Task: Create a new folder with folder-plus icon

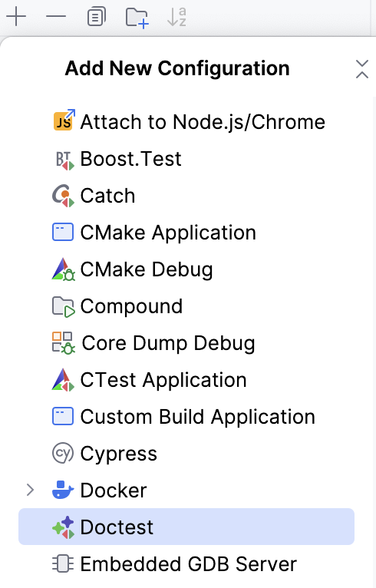Action: [137, 18]
